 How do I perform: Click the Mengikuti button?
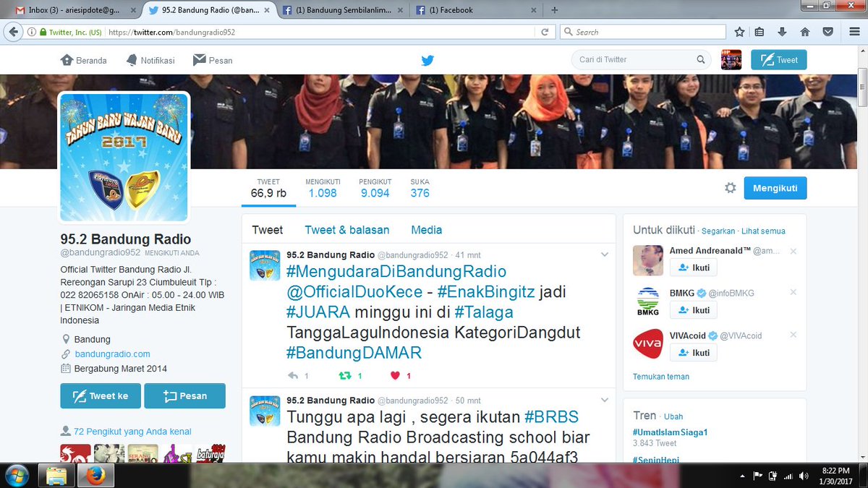coord(775,187)
